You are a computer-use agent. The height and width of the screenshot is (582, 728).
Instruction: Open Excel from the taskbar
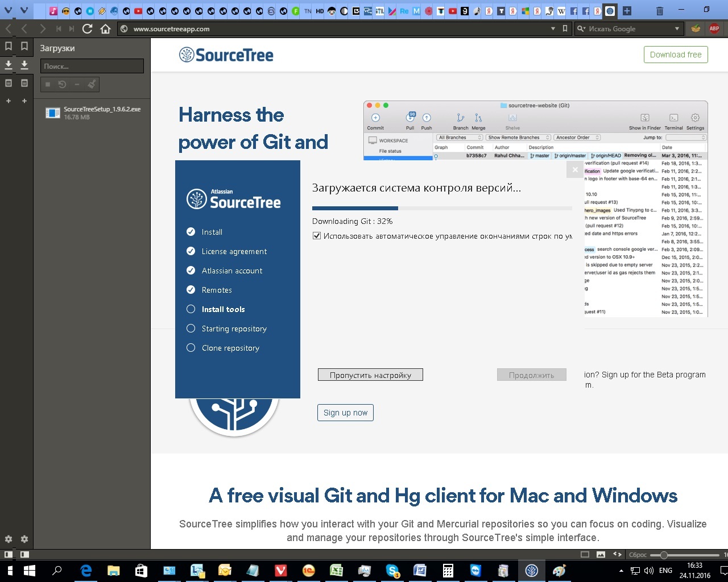pos(337,571)
